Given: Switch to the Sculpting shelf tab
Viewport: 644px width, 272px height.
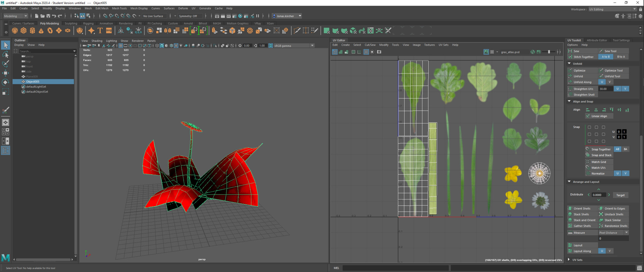Looking at the screenshot, I should point(71,24).
